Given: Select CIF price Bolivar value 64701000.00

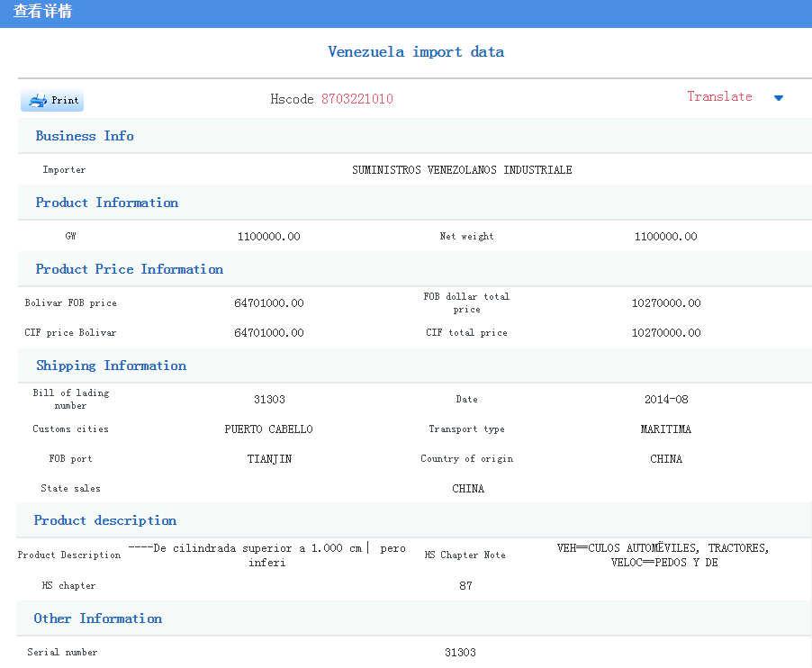Looking at the screenshot, I should click(x=269, y=333).
